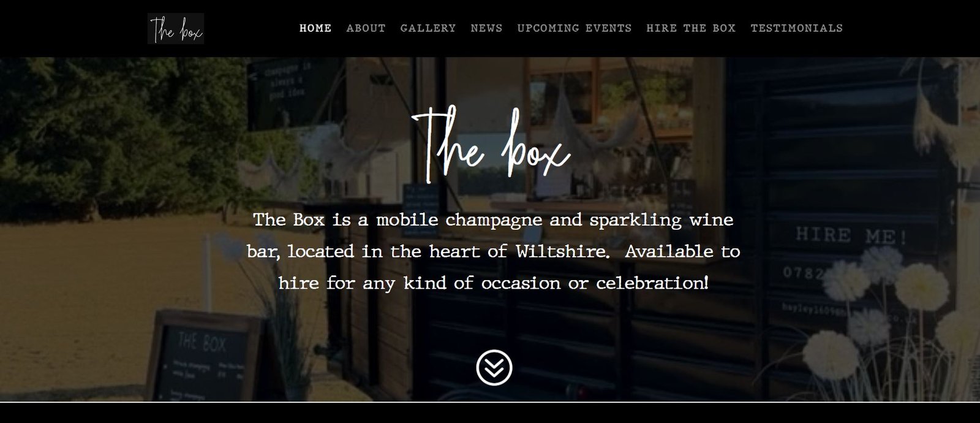Viewport: 980px width, 423px height.
Task: Open the ABOUT page
Action: coord(366,28)
